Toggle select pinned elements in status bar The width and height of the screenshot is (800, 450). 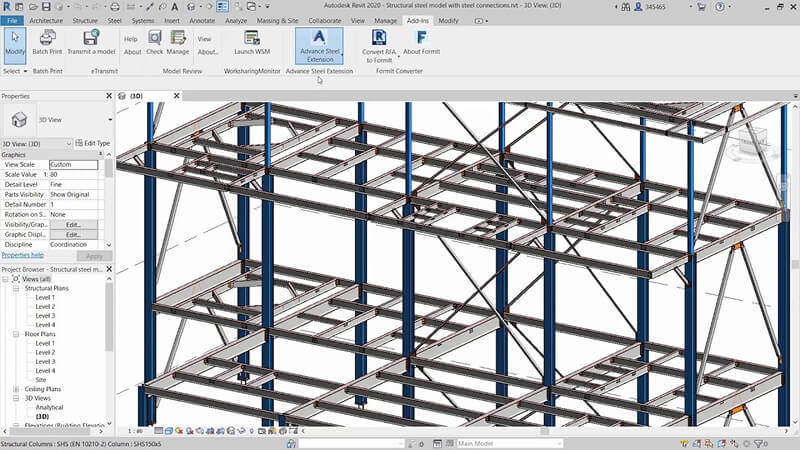click(x=709, y=444)
